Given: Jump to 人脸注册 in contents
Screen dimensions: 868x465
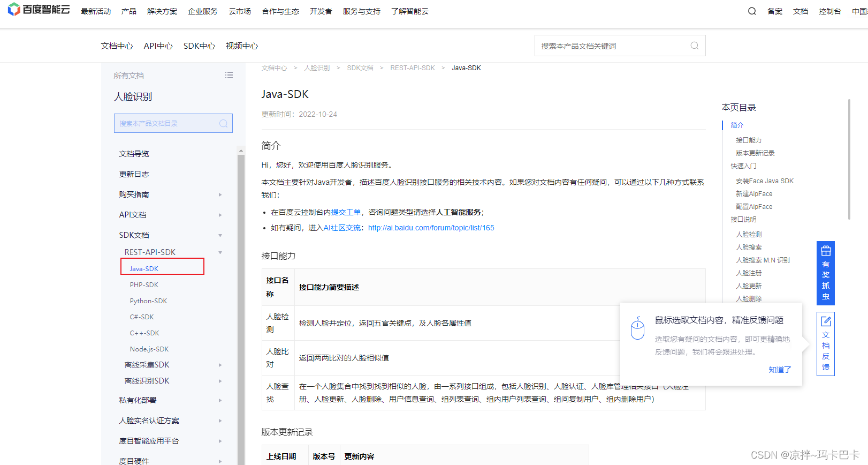Looking at the screenshot, I should point(749,273).
